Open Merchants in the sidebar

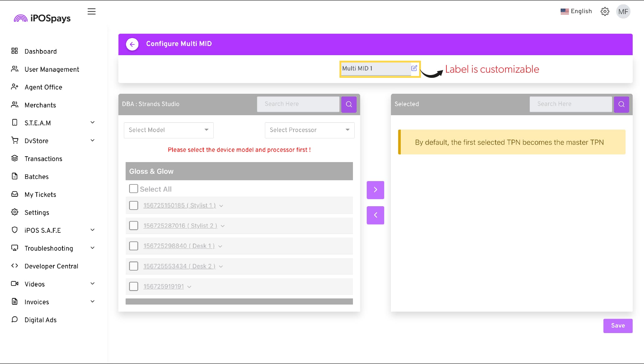coord(40,105)
